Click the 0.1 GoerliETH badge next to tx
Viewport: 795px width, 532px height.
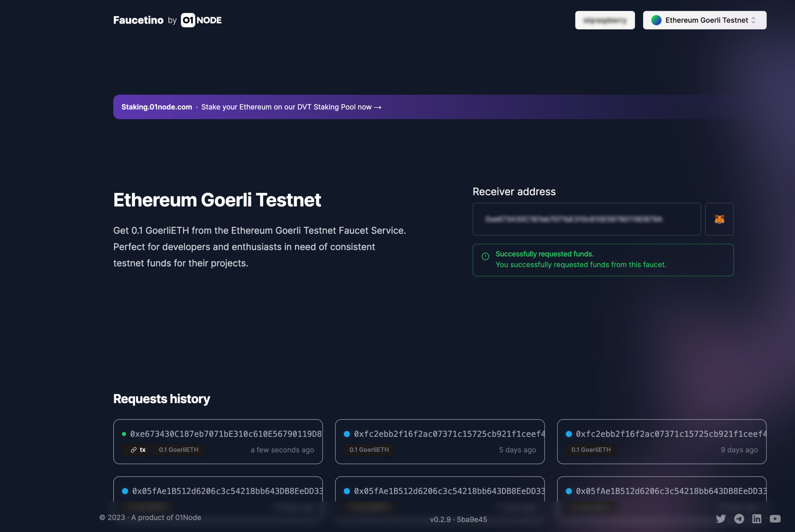click(179, 449)
